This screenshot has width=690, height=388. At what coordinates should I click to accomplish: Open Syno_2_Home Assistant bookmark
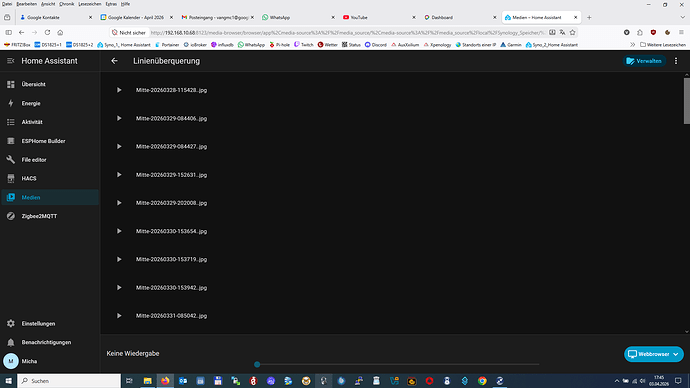(551, 45)
